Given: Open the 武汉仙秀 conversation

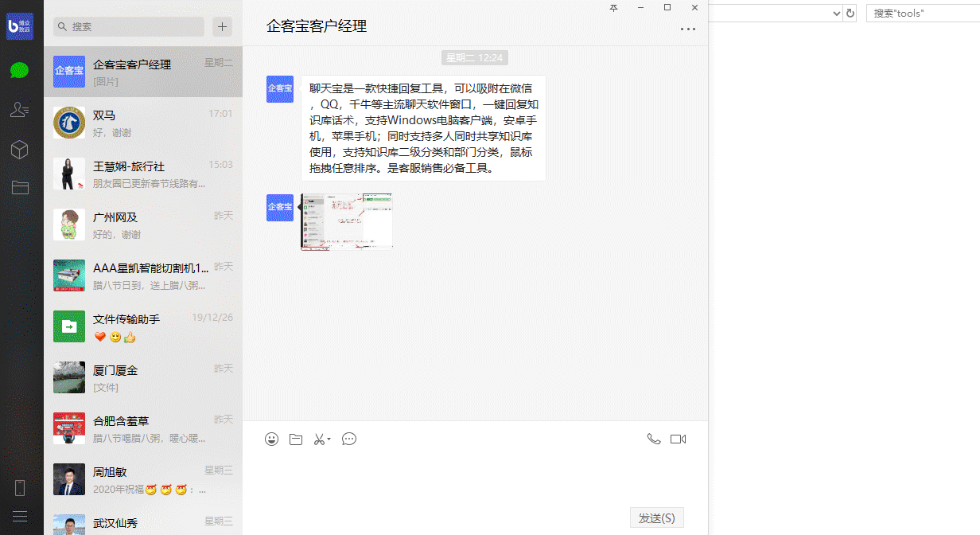Looking at the screenshot, I should tap(143, 520).
